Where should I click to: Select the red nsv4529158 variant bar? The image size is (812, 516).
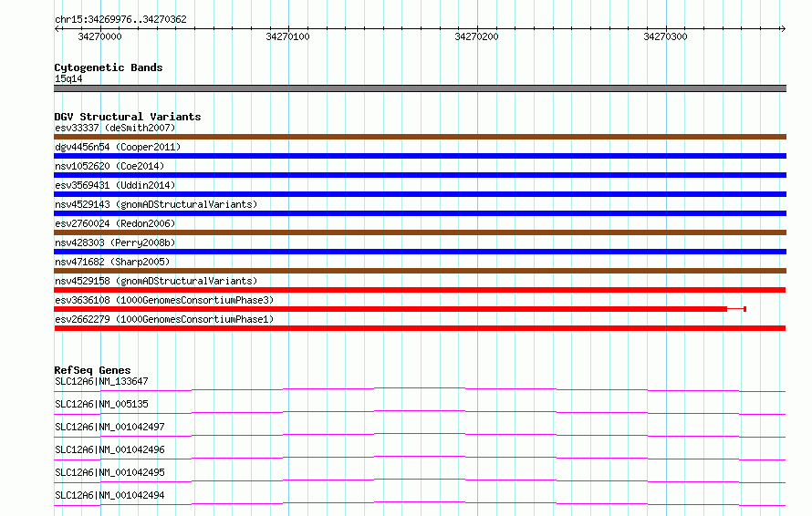pyautogui.click(x=420, y=290)
